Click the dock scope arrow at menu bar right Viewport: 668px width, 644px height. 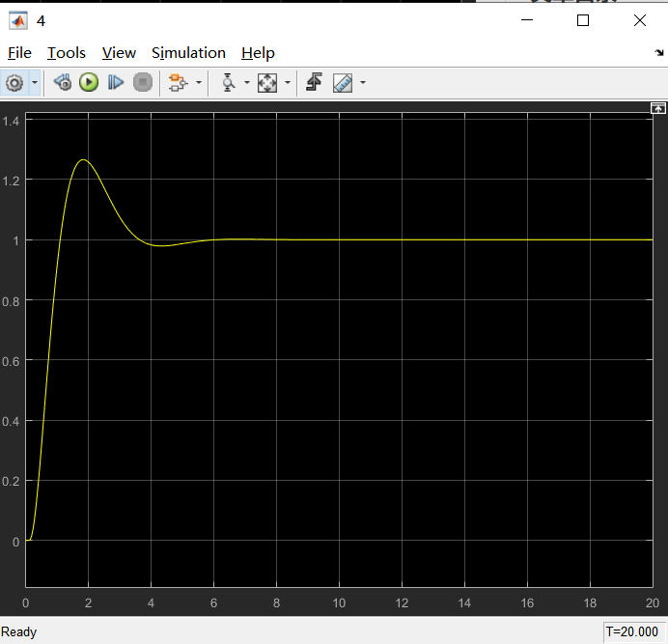click(x=659, y=52)
